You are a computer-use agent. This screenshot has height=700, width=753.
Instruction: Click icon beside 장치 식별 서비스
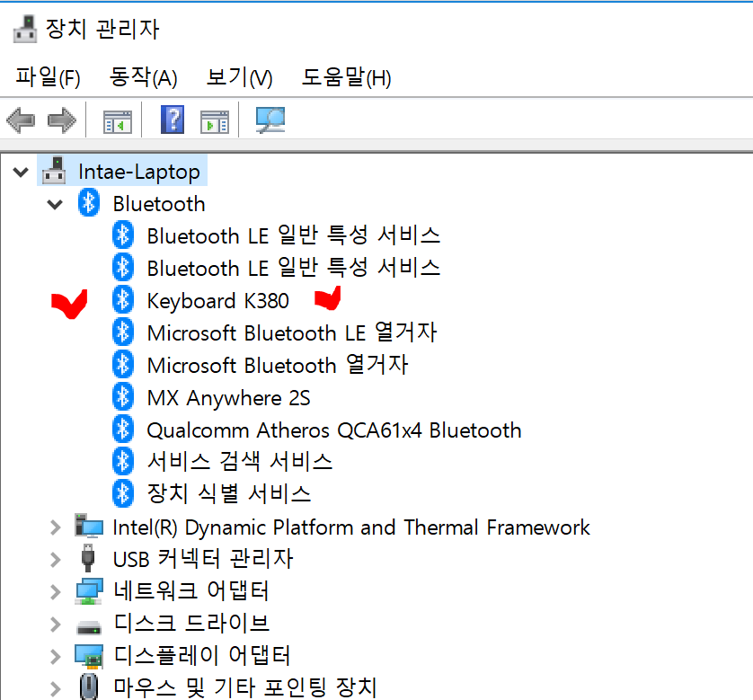click(123, 493)
